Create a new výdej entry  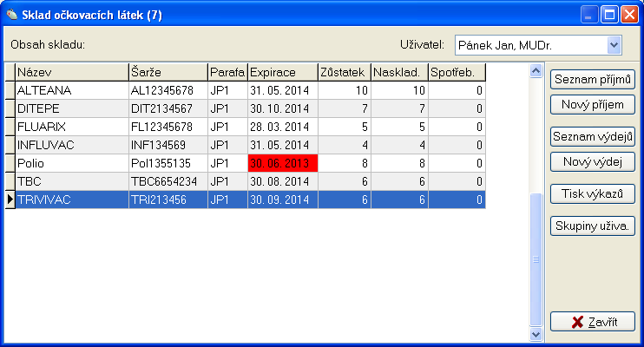(x=593, y=161)
